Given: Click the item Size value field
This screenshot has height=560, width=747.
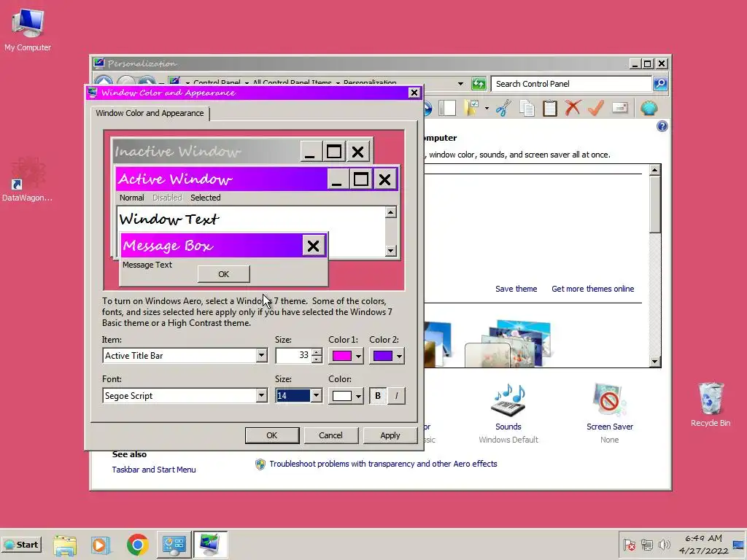Looking at the screenshot, I should pos(293,356).
